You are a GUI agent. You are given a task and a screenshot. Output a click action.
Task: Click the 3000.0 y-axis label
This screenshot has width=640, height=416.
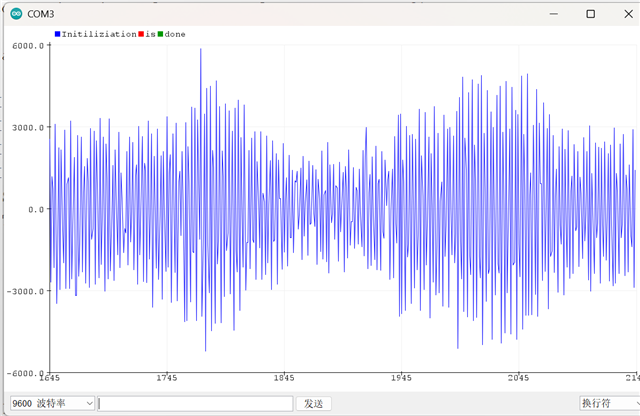(28, 128)
